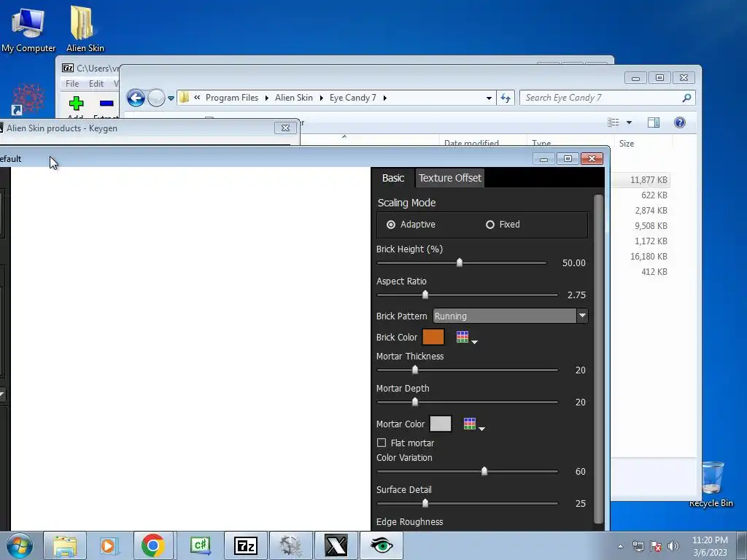Viewport: 747px width, 560px height.
Task: Click the Aspect Ratio slider handle
Action: (x=425, y=295)
